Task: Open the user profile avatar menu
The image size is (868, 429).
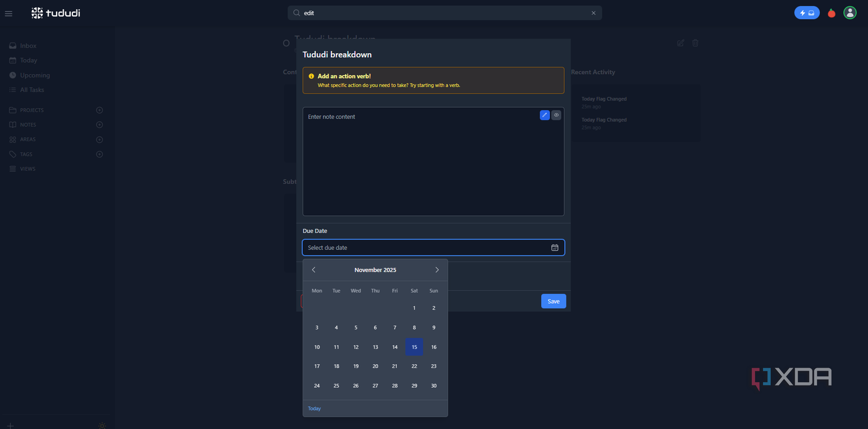Action: coord(849,13)
